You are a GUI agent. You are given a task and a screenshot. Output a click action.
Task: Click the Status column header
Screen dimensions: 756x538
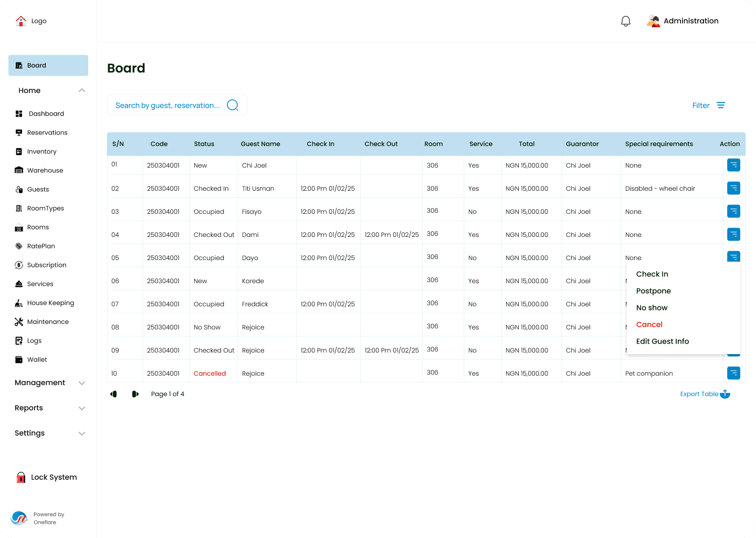(x=204, y=144)
